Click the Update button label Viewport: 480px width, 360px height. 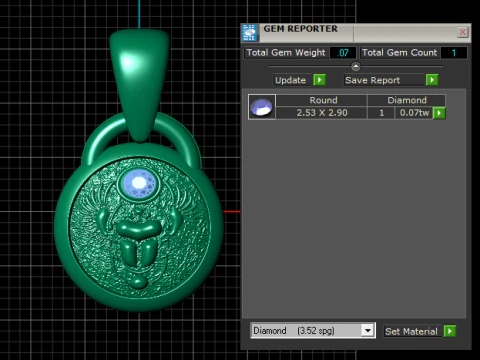click(x=290, y=80)
